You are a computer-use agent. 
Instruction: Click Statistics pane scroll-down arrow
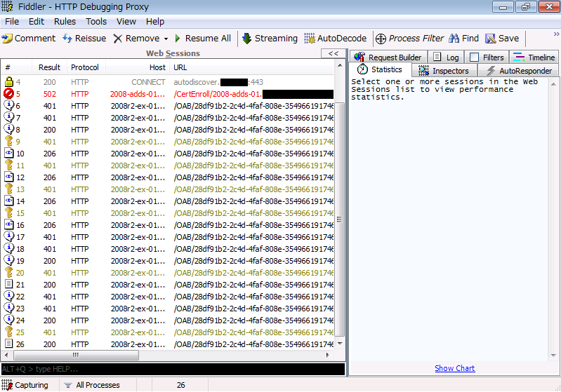pos(553,356)
